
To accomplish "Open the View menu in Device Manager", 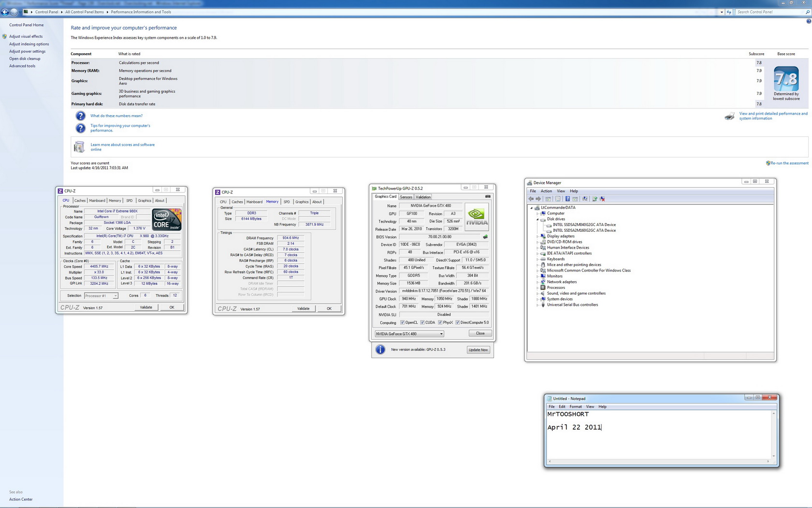I will [561, 191].
